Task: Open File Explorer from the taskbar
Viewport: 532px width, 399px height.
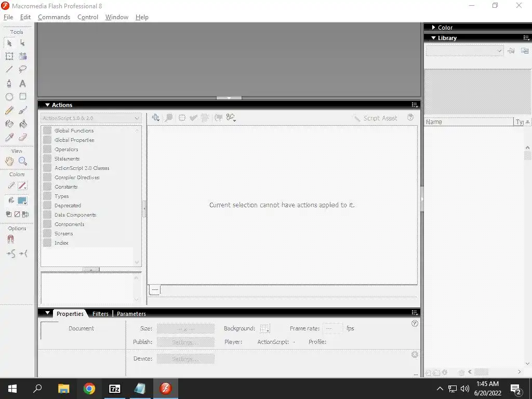Action: click(63, 389)
